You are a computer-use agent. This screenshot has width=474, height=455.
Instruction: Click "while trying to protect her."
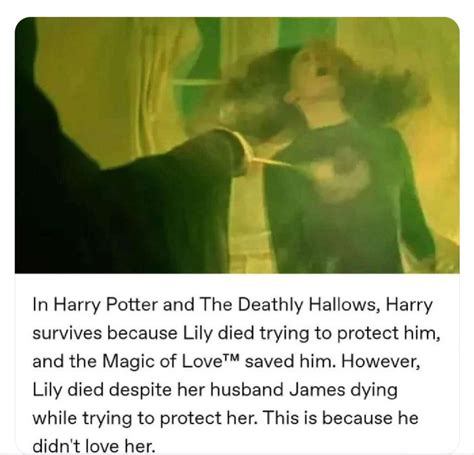(145, 418)
